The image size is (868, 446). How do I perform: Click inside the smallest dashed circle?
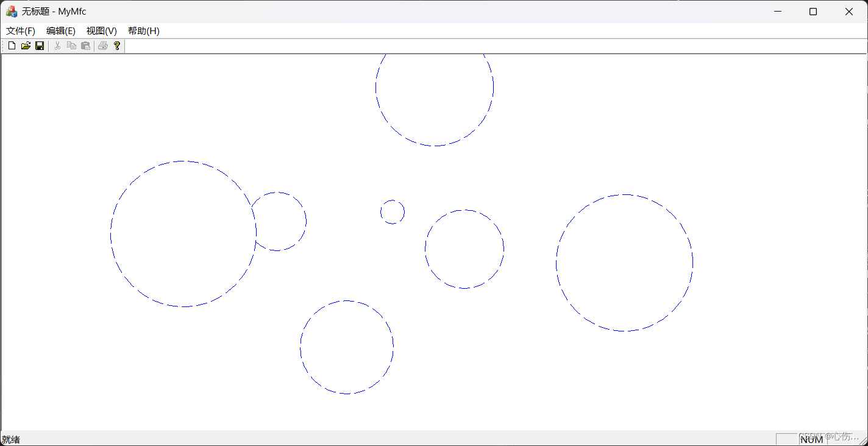[393, 212]
